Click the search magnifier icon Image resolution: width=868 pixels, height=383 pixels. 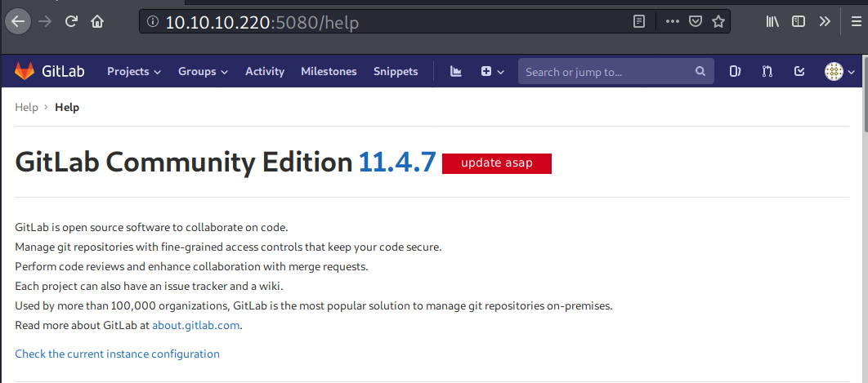click(700, 71)
